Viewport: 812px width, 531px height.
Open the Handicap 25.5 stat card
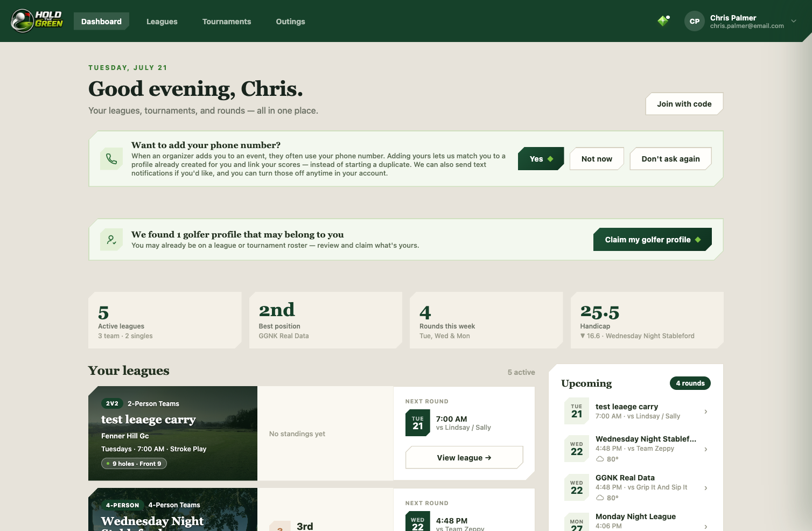pos(647,320)
